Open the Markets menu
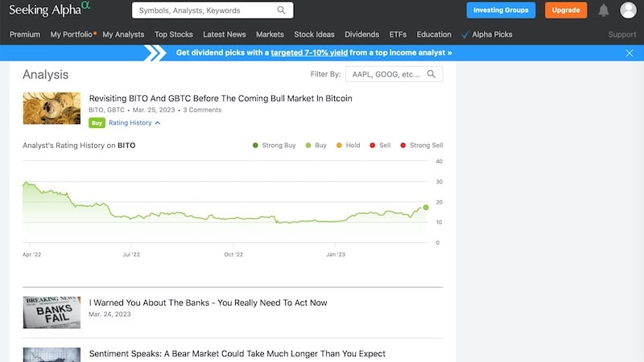This screenshot has width=644, height=362. click(270, 35)
